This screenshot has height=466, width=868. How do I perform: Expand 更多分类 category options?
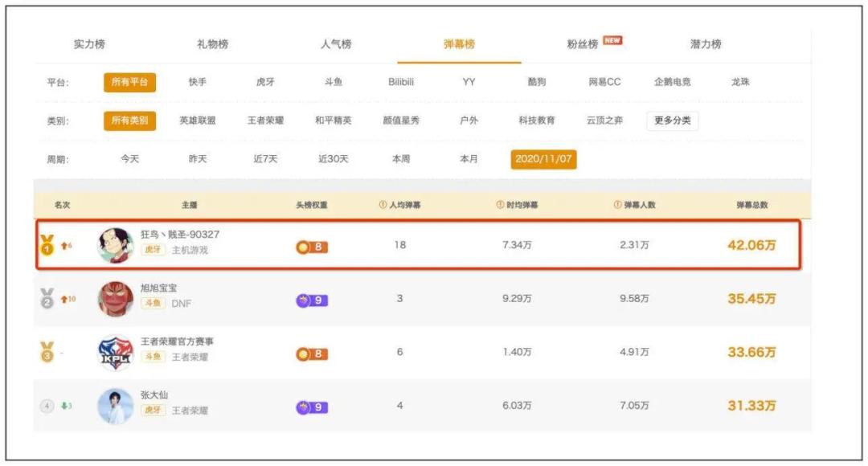pyautogui.click(x=672, y=121)
